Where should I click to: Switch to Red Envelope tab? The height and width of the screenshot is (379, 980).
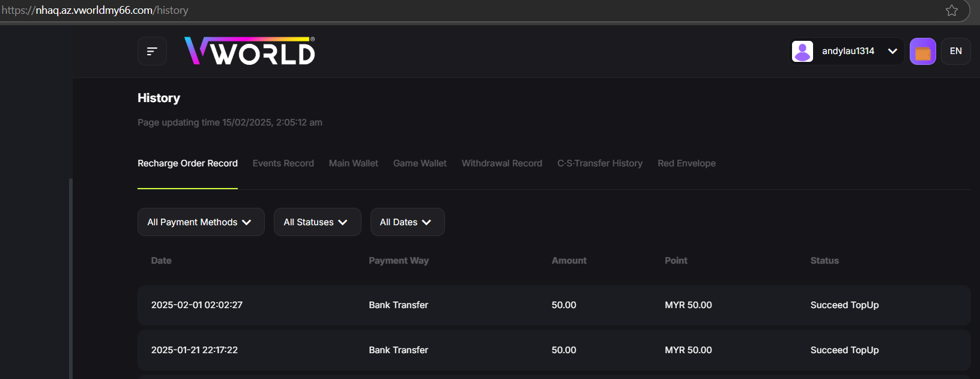coord(686,163)
